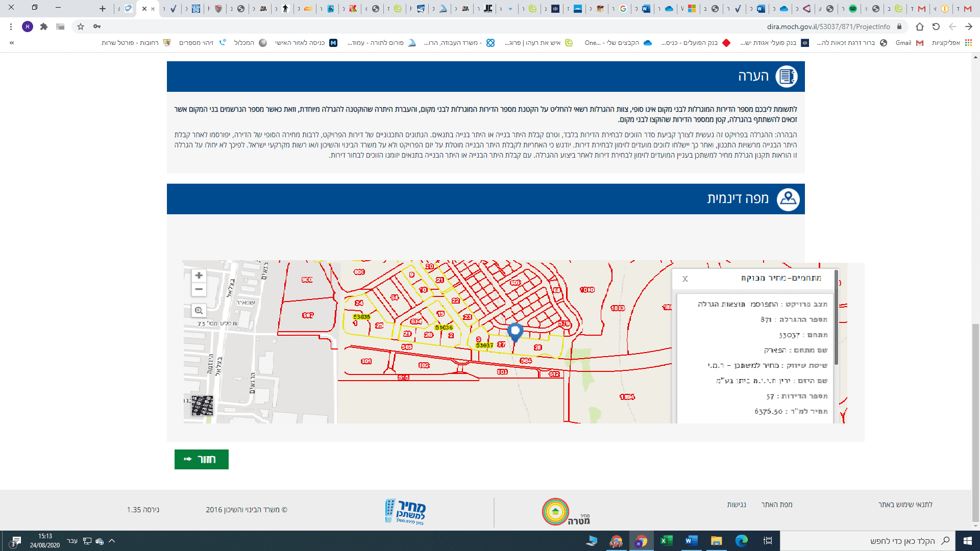Image resolution: width=980 pixels, height=551 pixels.
Task: Open the browser extensions puzzle icon
Action: 44,27
